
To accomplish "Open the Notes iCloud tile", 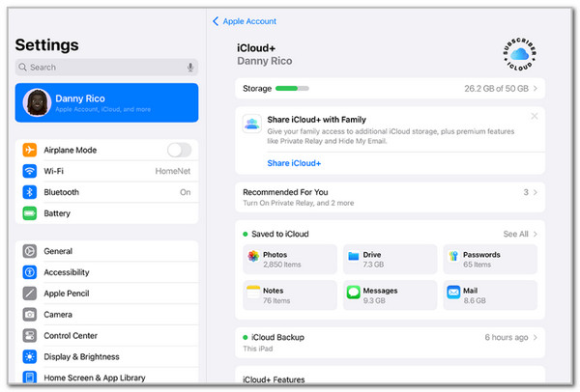I will pyautogui.click(x=288, y=294).
